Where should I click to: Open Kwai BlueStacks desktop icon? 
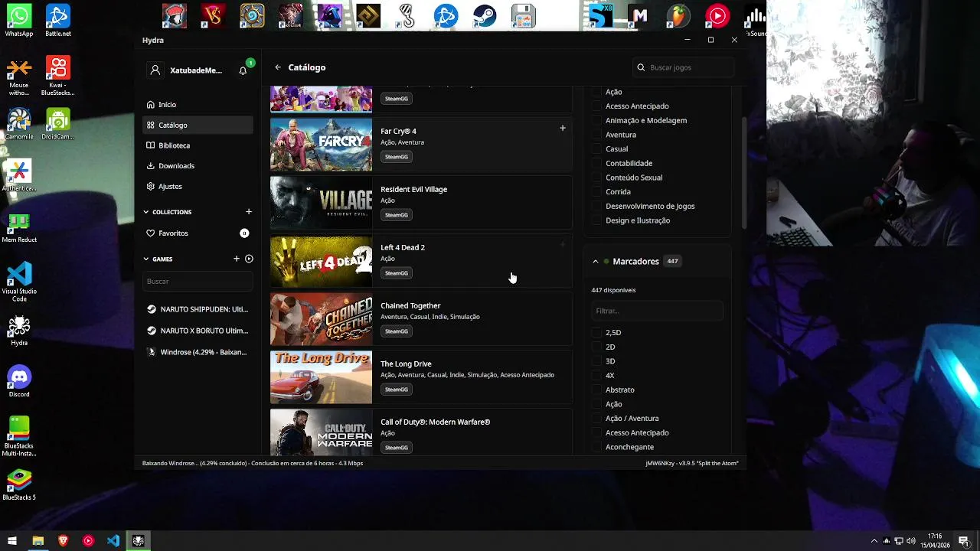(x=58, y=77)
